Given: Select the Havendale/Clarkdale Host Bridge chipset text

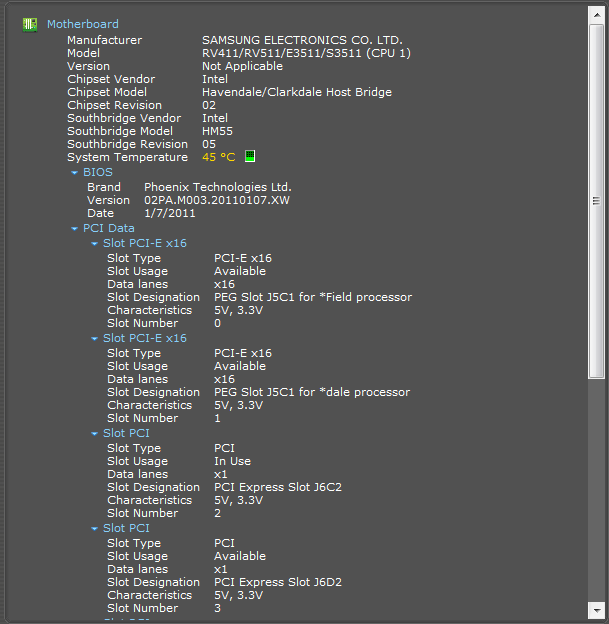Looking at the screenshot, I should (x=297, y=92).
